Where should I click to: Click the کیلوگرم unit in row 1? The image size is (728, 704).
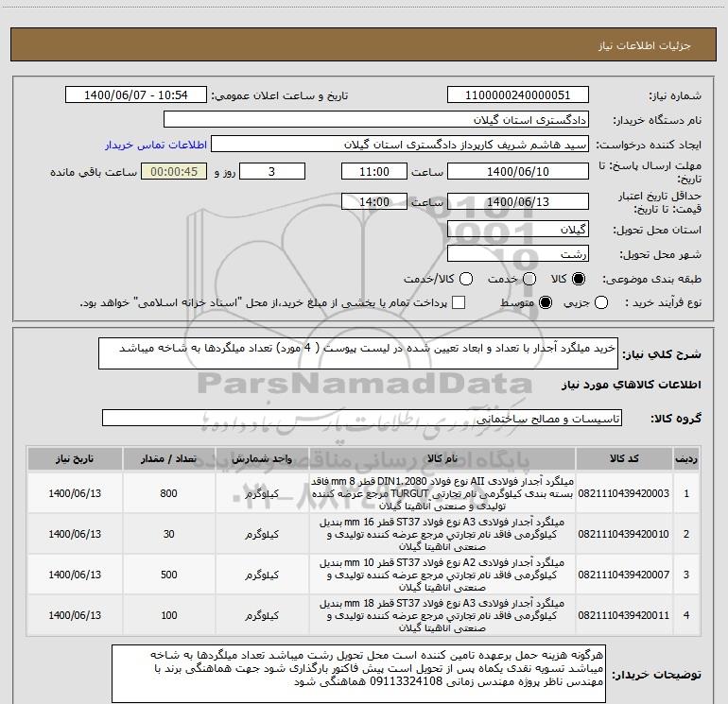(262, 493)
